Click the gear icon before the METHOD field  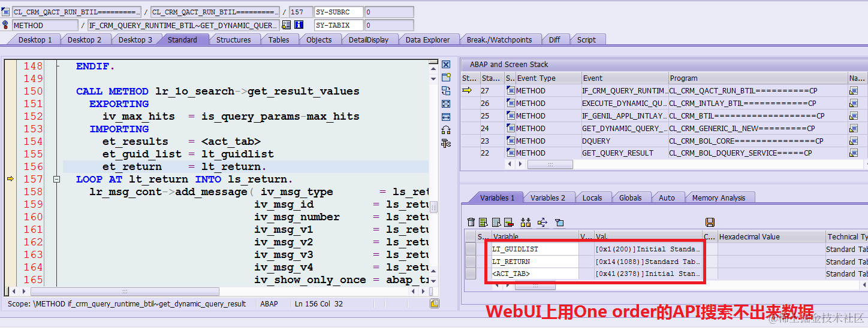pos(6,25)
